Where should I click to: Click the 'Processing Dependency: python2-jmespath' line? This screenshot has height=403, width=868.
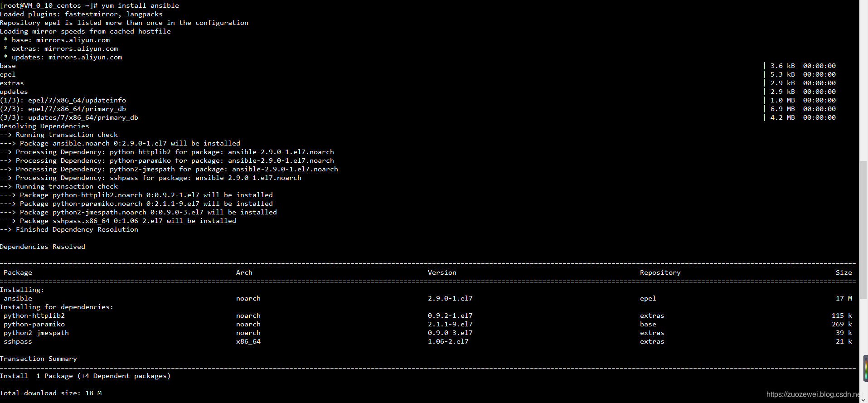(169, 169)
